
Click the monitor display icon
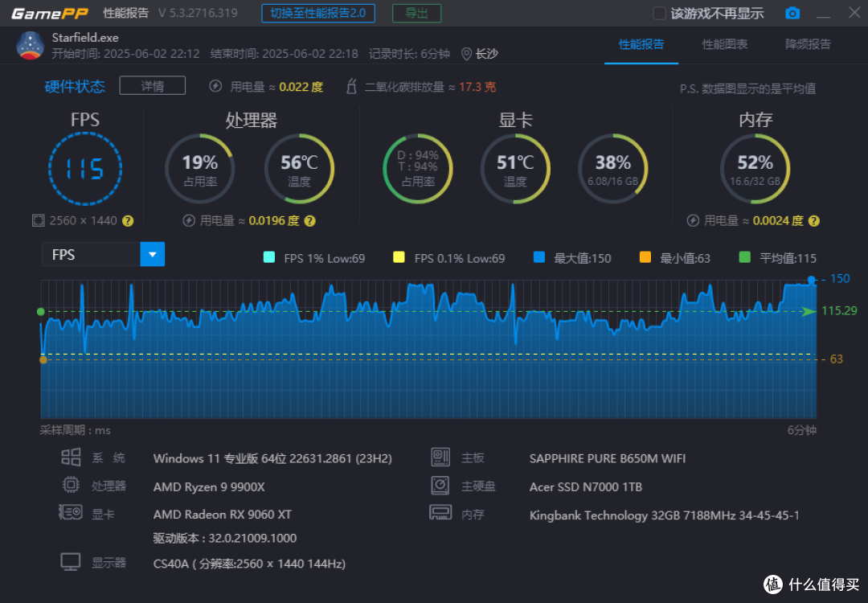tap(71, 562)
